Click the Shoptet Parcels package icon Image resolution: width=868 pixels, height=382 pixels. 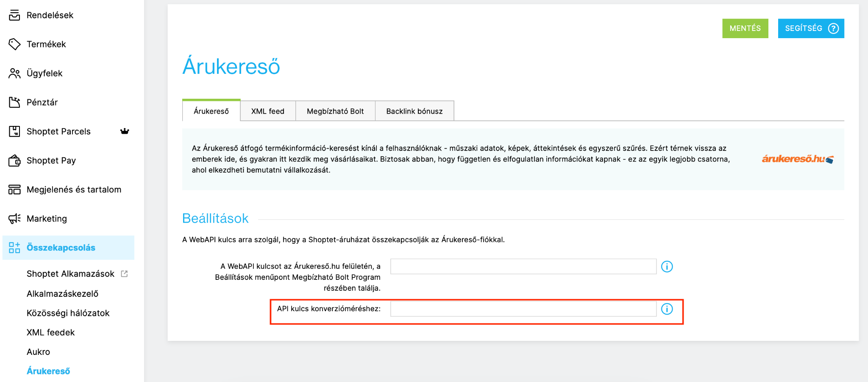14,131
